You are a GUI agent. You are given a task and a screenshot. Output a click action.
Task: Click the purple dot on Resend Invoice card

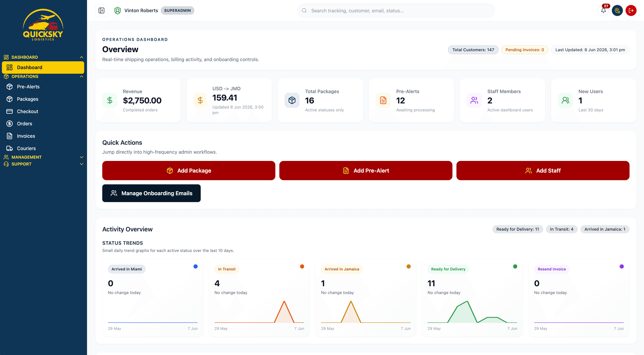coord(622,266)
